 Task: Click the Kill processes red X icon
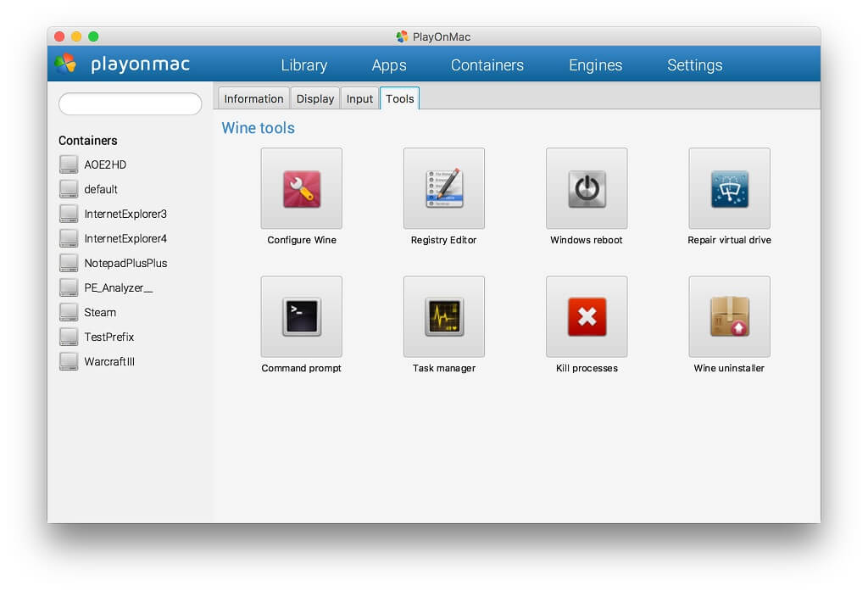coord(587,317)
